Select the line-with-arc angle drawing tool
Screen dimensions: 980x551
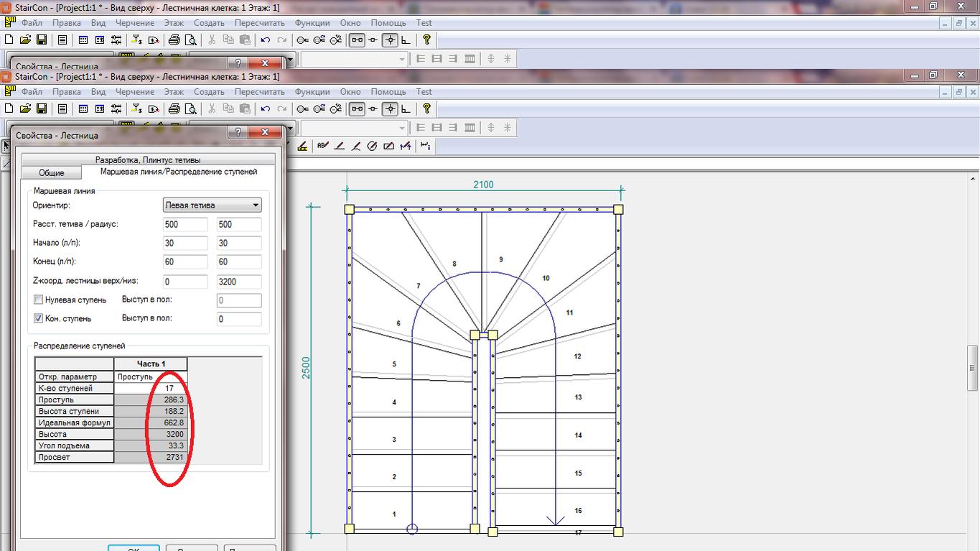point(355,146)
